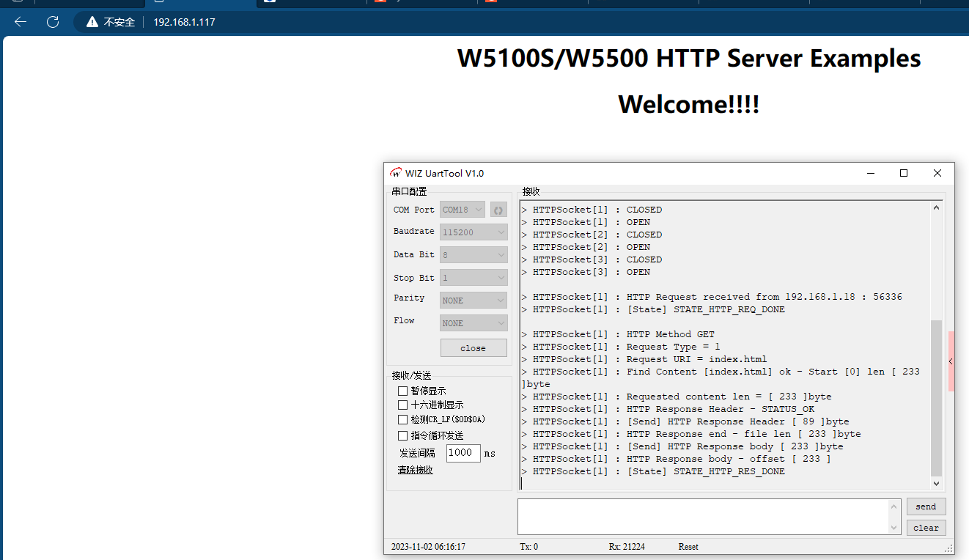Image resolution: width=969 pixels, height=560 pixels.
Task: Toggle the 检测CR_LF($0D$0A) checkbox
Action: [x=402, y=420]
